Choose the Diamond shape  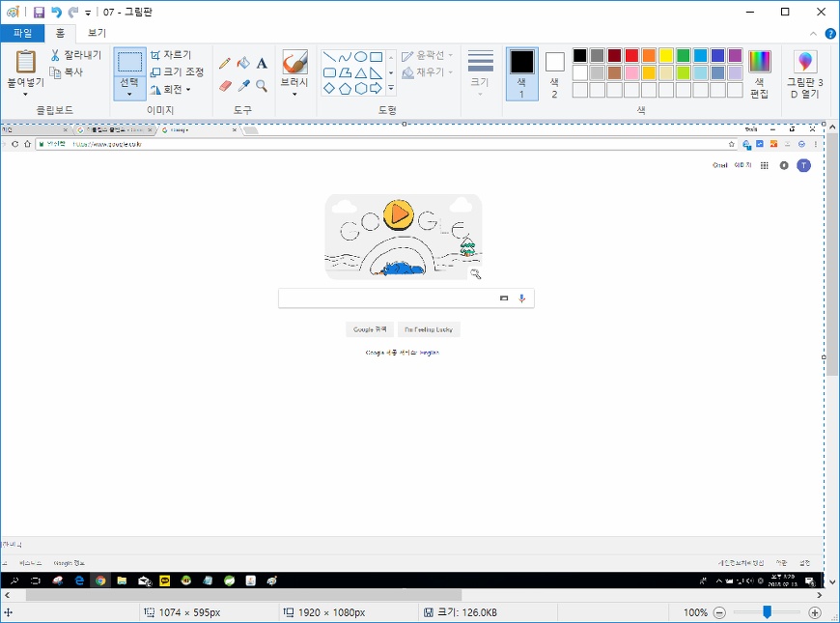pyautogui.click(x=329, y=88)
